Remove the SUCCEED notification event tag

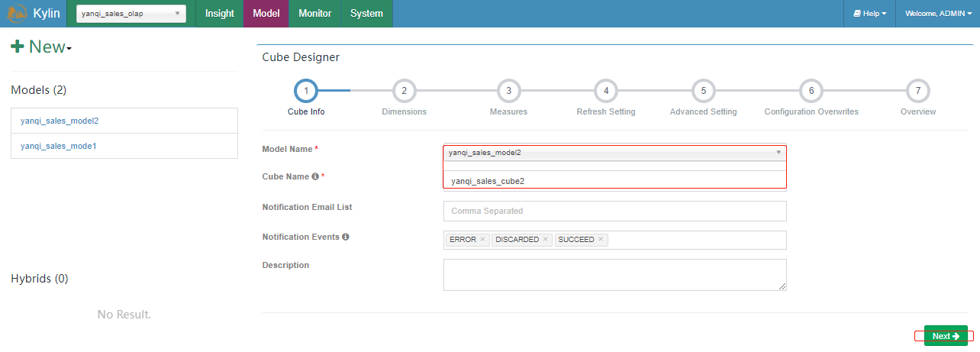click(601, 240)
